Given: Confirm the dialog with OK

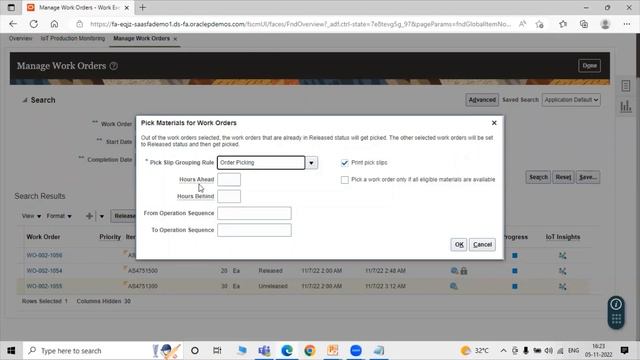Looking at the screenshot, I should tap(459, 244).
